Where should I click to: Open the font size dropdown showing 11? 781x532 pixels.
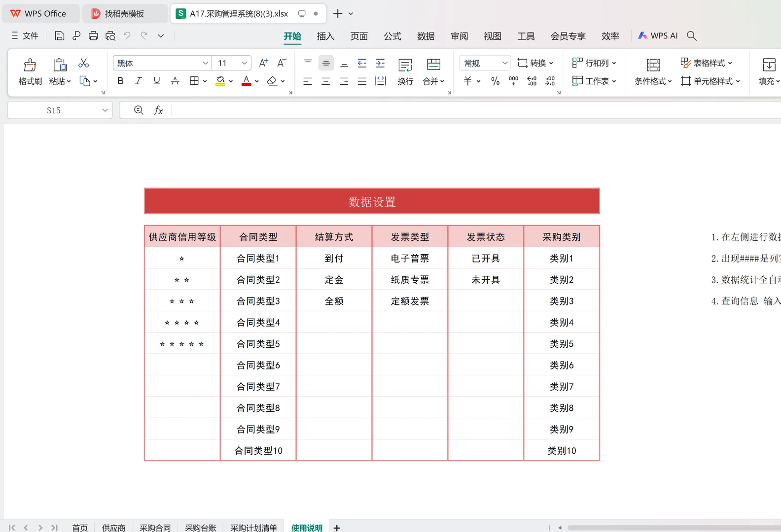coord(244,63)
